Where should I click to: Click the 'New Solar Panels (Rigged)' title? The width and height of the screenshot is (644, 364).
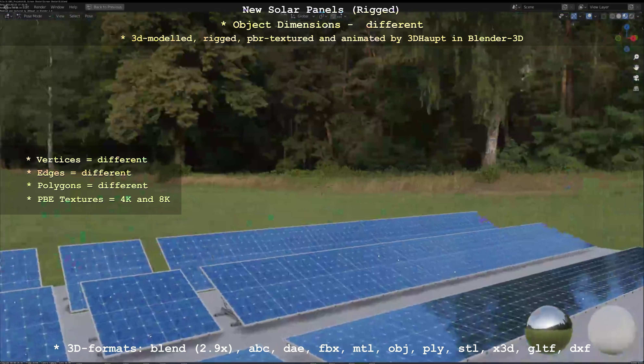pos(321,10)
